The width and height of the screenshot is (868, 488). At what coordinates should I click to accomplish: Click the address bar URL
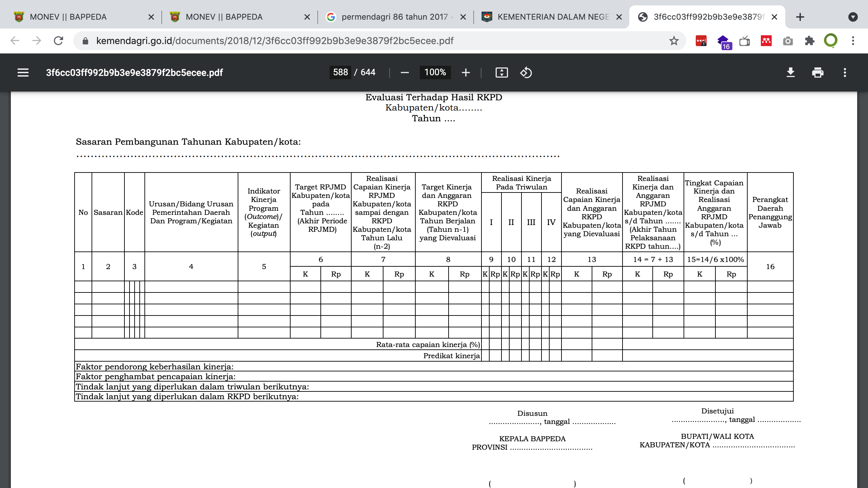pos(275,41)
